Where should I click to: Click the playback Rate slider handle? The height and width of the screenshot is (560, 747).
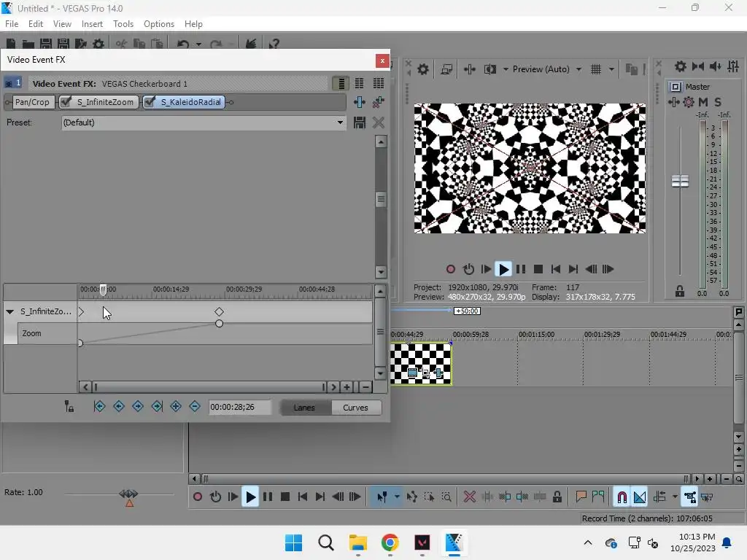(x=128, y=494)
